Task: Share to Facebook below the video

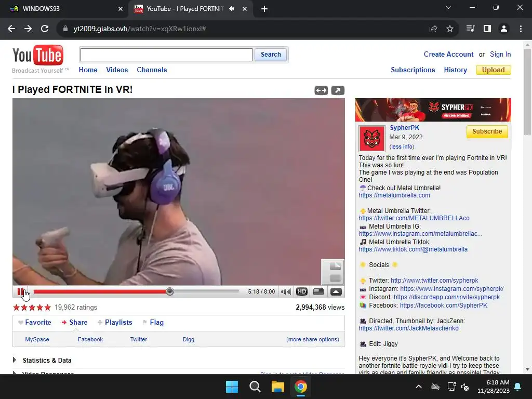Action: pos(90,339)
